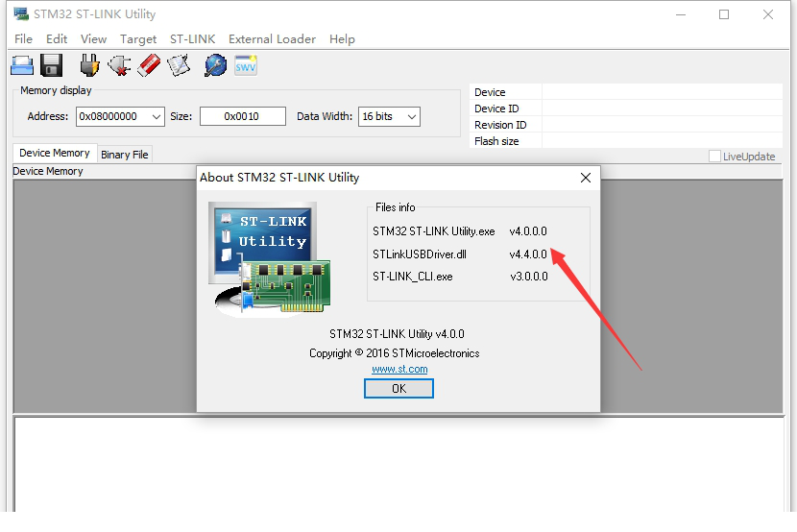This screenshot has height=532, width=797.
Task: Click the globe with wrench icon
Action: (215, 65)
